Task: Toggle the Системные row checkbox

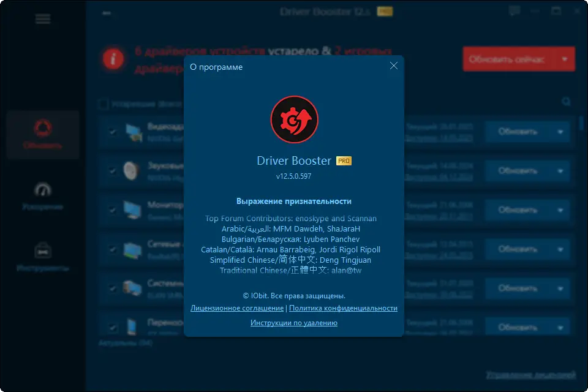Action: (112, 288)
